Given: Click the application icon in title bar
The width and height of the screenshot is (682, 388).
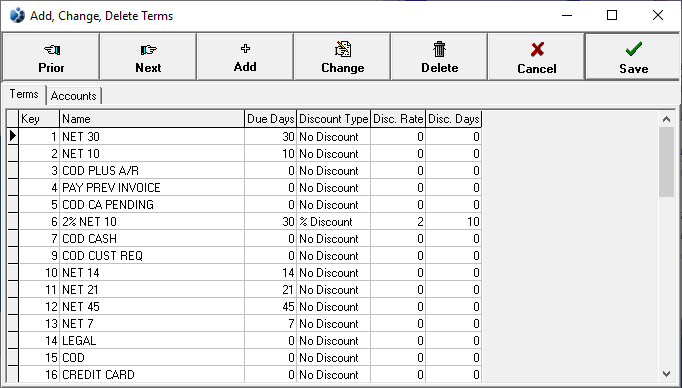Looking at the screenshot, I should click(17, 16).
